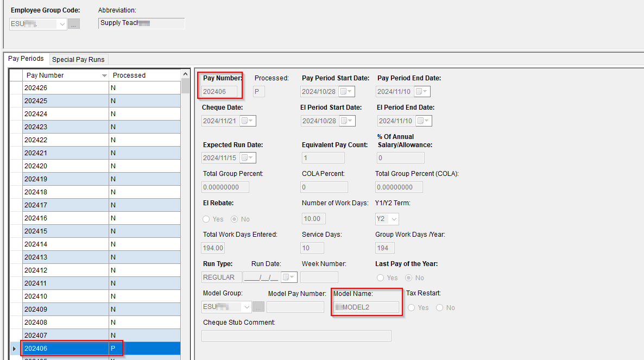This screenshot has height=360, width=644.
Task: Select pay number 202413 row
Action: click(102, 257)
